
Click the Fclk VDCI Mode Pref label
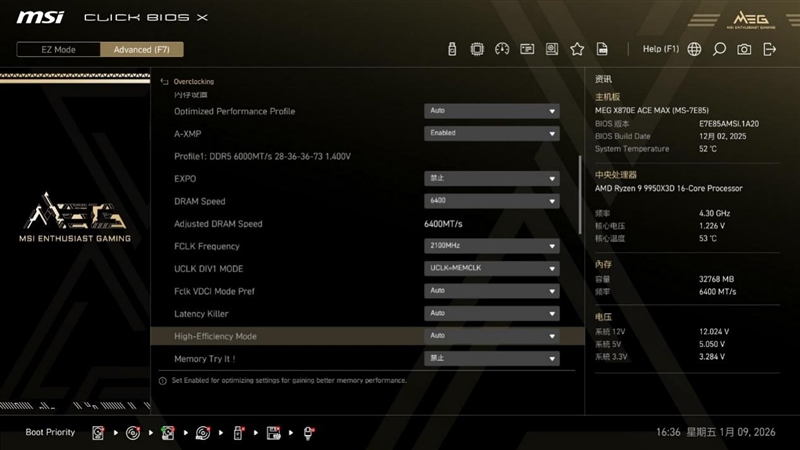214,291
